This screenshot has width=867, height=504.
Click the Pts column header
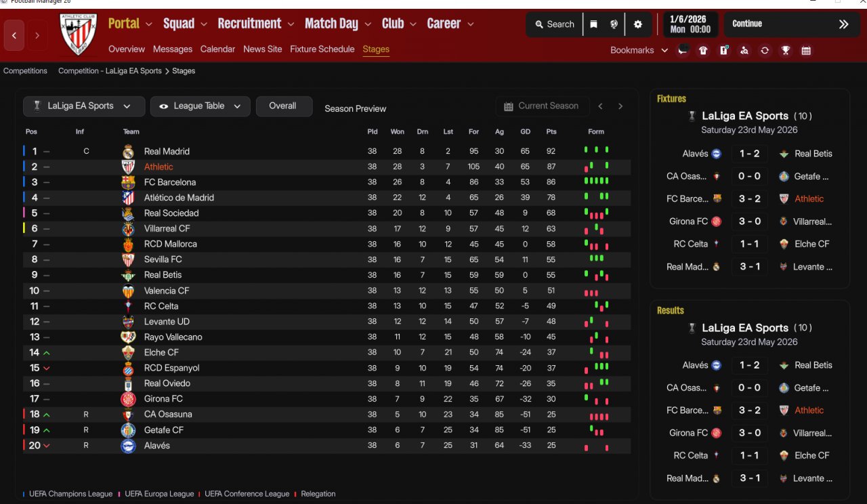tap(551, 131)
